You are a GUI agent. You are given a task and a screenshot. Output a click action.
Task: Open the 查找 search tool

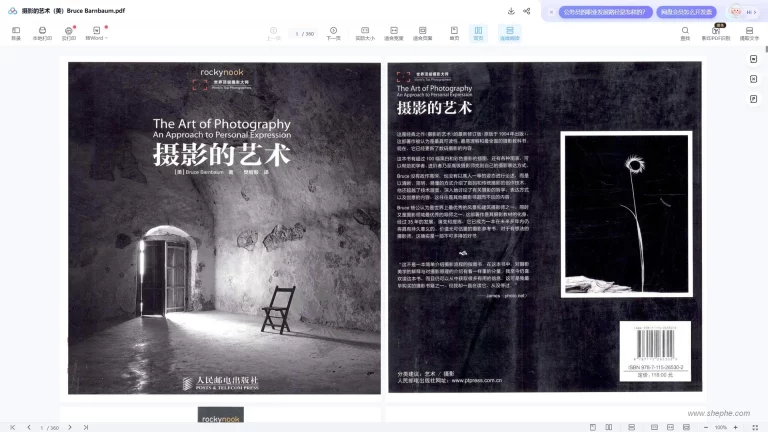685,33
